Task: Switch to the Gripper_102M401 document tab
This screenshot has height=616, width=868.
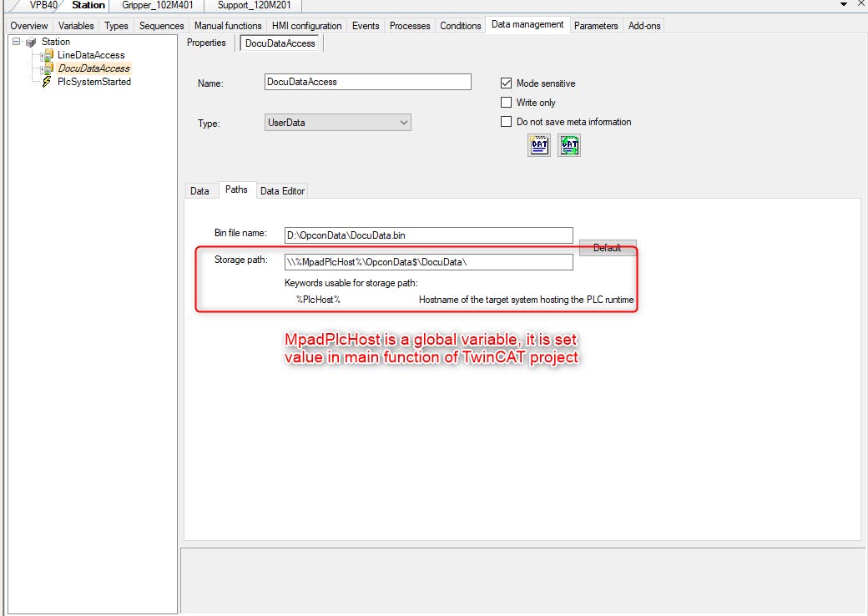Action: click(158, 5)
